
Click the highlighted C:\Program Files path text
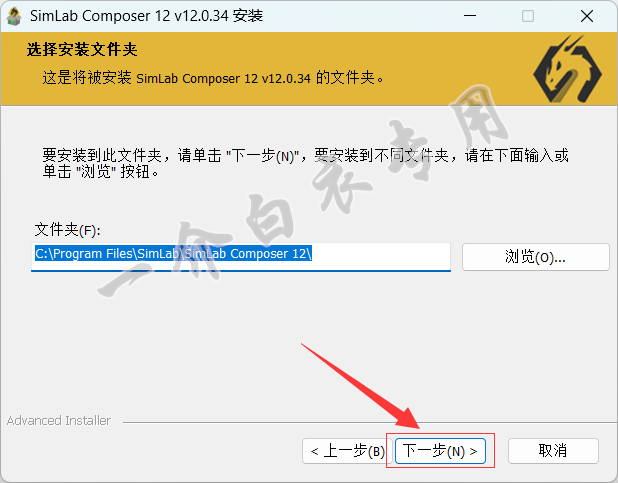click(x=173, y=254)
